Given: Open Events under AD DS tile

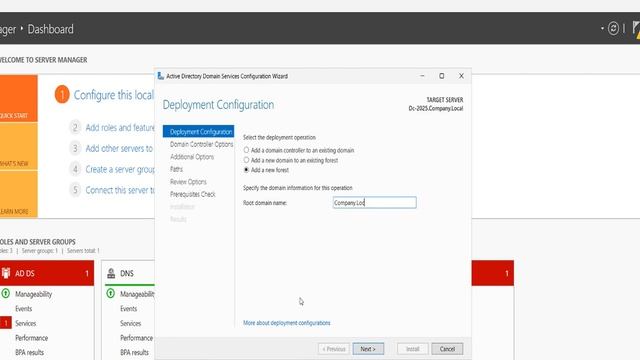Looking at the screenshot, I should 23,309.
